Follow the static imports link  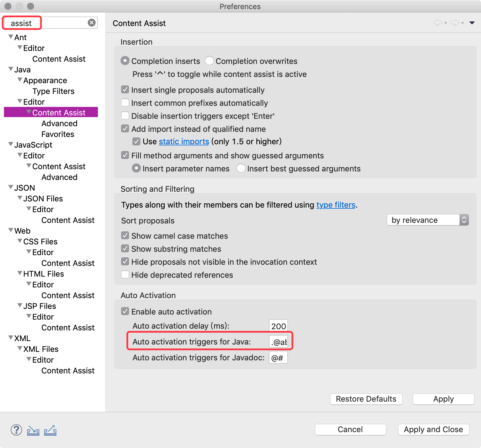pyautogui.click(x=184, y=141)
